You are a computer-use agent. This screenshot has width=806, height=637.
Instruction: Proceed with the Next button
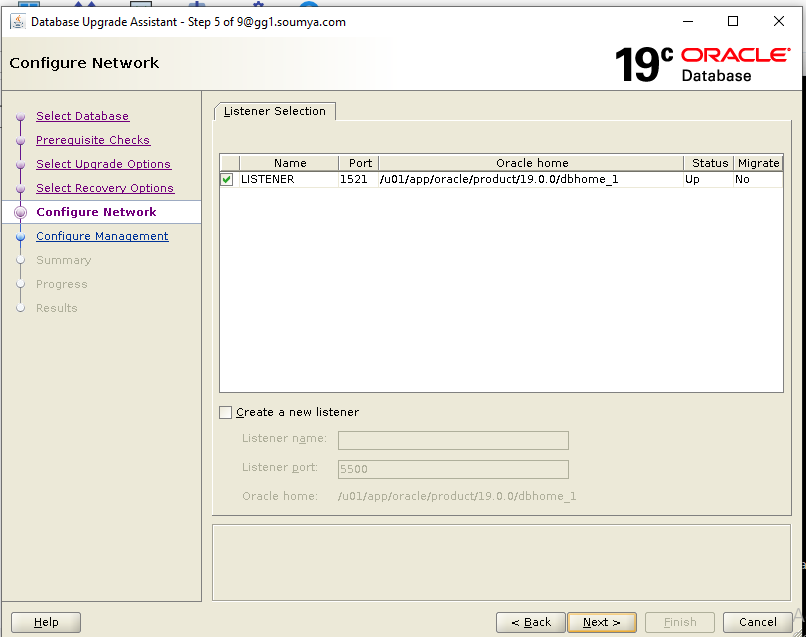coord(602,622)
